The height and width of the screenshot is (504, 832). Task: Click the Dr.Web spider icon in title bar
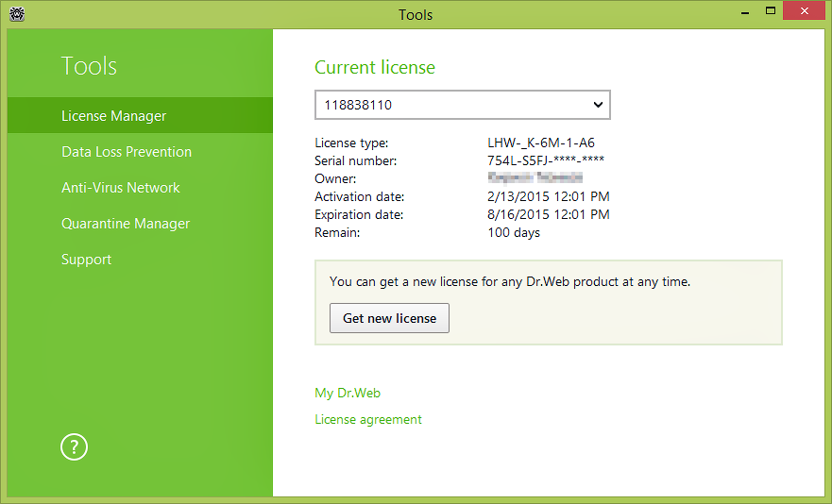coord(17,14)
